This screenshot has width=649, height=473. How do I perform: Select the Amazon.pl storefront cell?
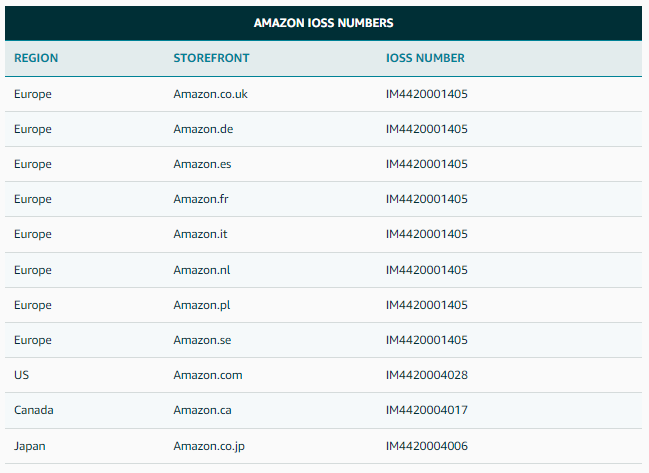click(x=202, y=305)
